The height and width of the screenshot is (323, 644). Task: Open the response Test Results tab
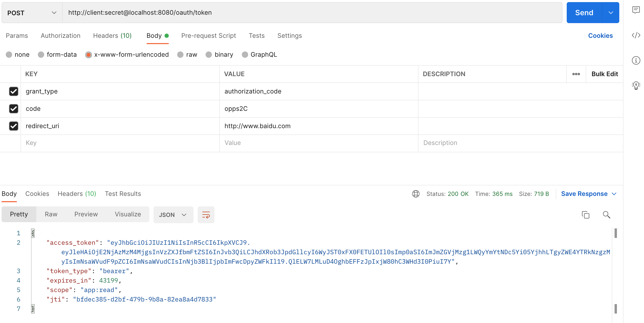click(x=123, y=194)
